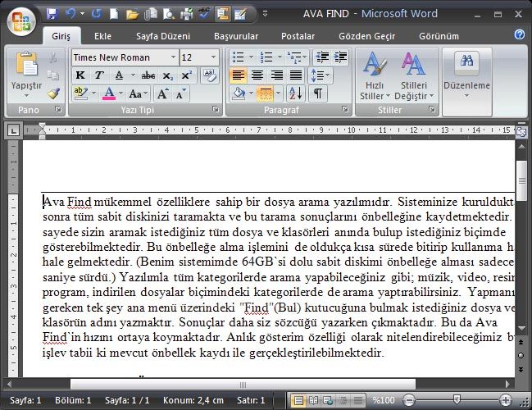Open Times New Roman font dropdown
Image resolution: width=532 pixels, height=410 pixels.
173,57
